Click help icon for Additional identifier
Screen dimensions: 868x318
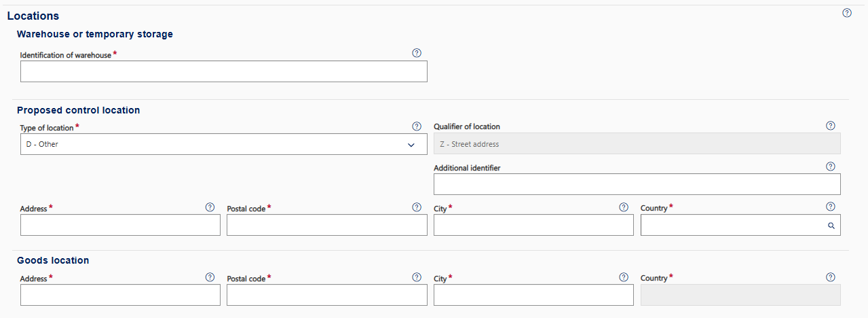(830, 166)
